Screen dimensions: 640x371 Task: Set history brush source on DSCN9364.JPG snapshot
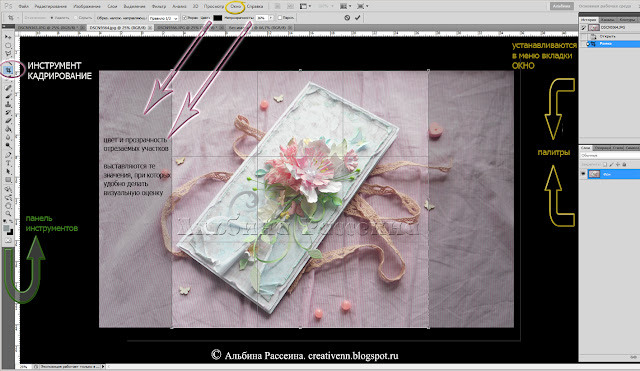click(584, 28)
